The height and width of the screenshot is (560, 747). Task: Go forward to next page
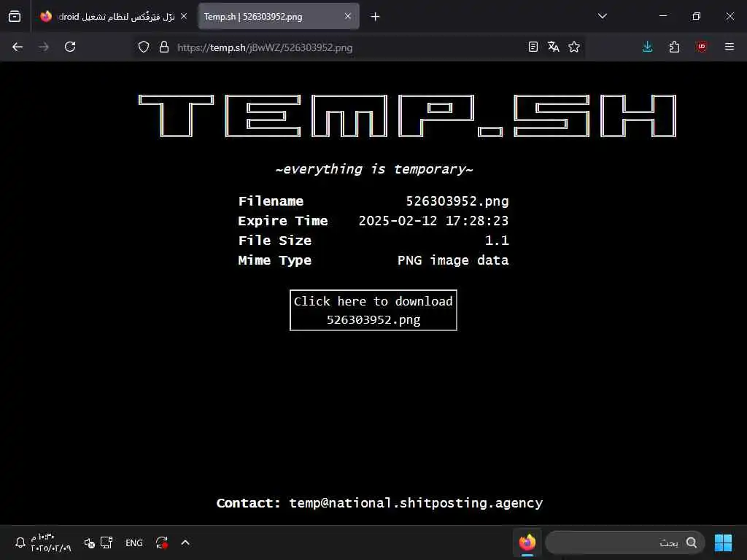point(43,47)
